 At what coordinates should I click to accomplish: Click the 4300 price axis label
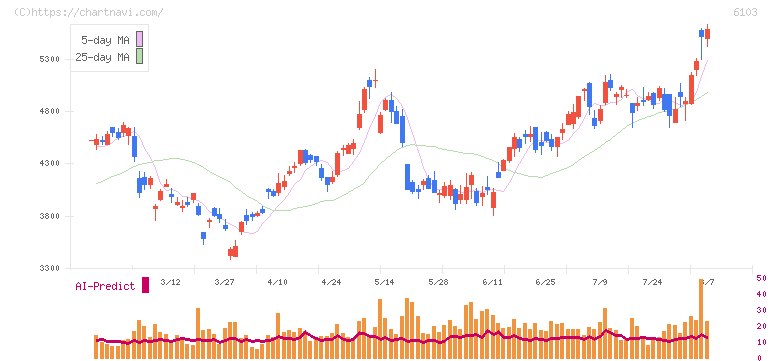(x=49, y=164)
